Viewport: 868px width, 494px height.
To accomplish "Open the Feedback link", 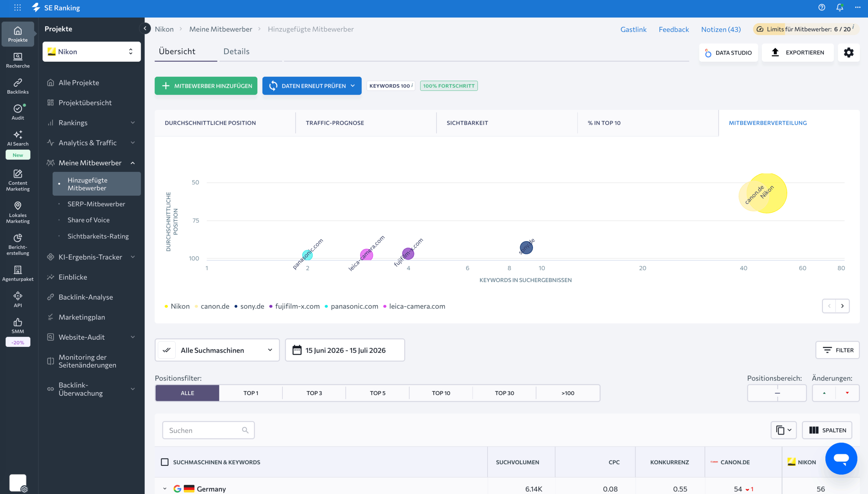I will tap(674, 29).
